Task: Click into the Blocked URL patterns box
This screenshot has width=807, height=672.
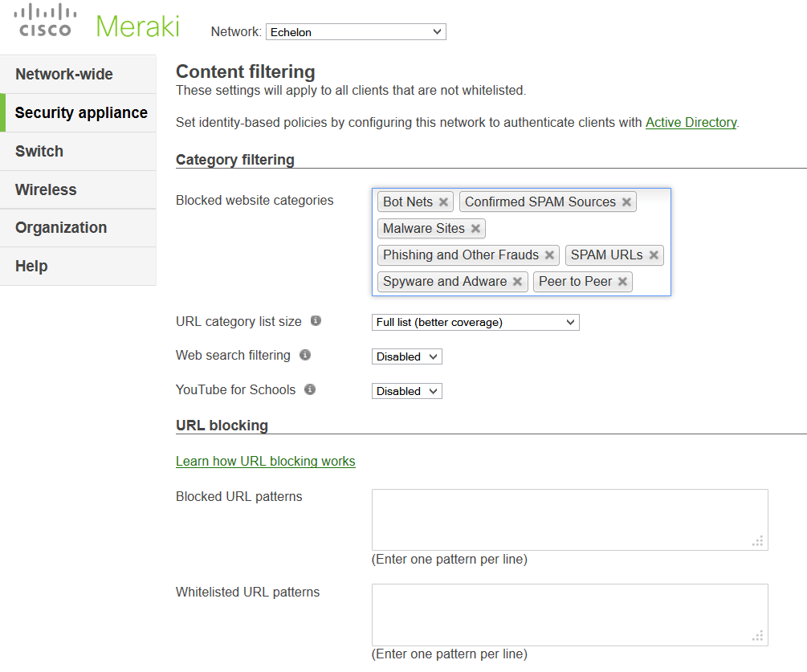Action: [569, 519]
